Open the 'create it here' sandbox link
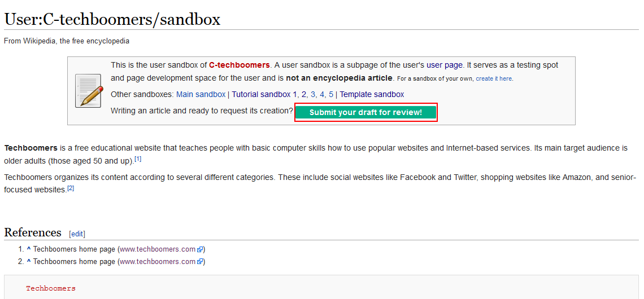Screen dimensions: 644x299 [x=494, y=78]
